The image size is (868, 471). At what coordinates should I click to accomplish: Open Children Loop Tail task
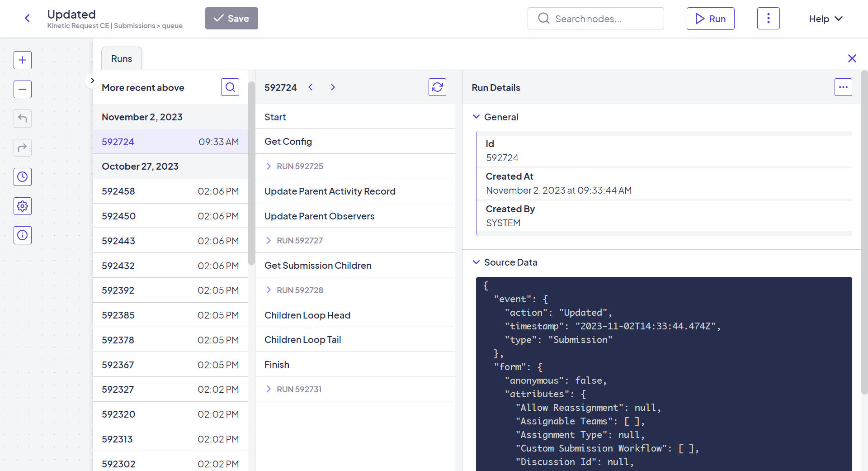pos(355,339)
